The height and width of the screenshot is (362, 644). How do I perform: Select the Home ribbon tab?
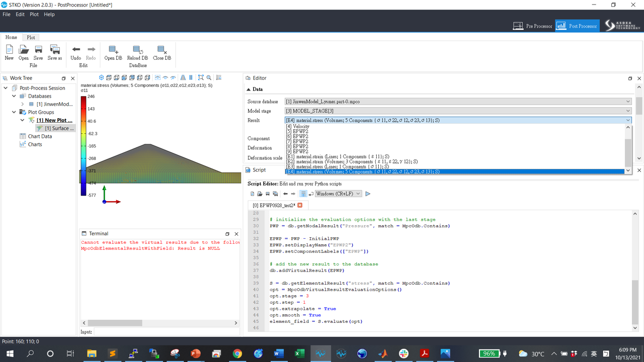click(11, 37)
